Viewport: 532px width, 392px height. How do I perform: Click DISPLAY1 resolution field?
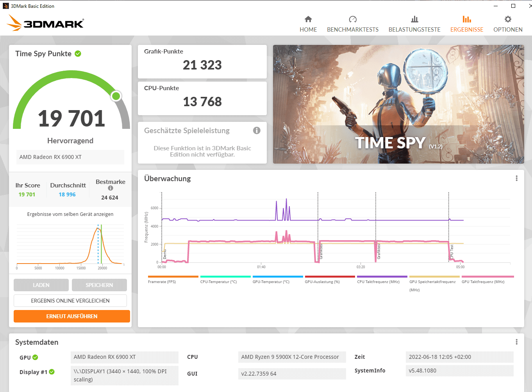tap(125, 375)
